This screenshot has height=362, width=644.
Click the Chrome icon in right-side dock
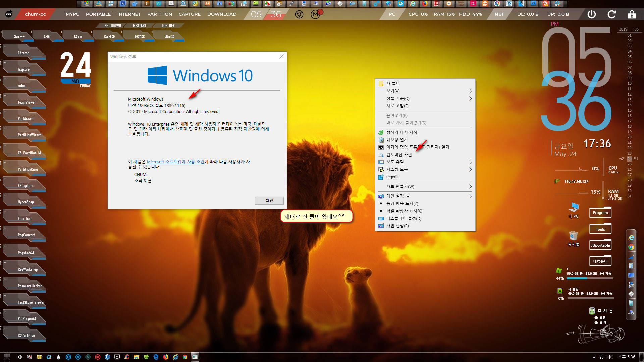point(631,247)
